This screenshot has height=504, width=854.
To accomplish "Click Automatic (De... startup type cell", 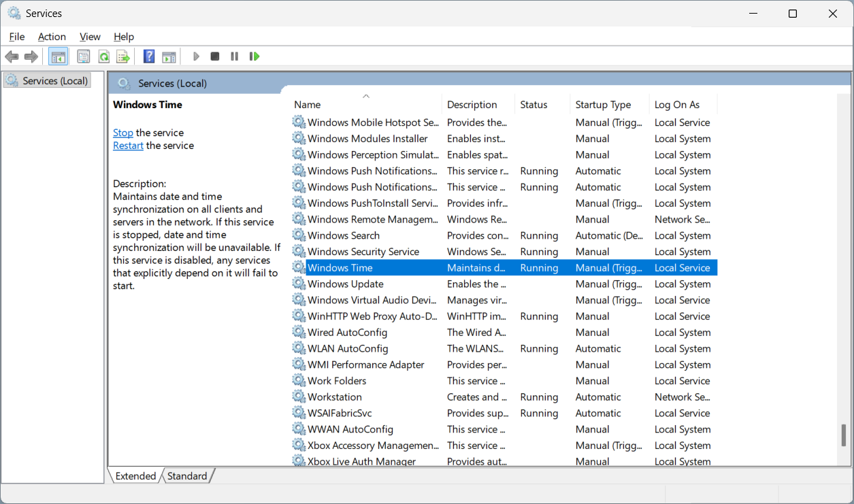I will pos(608,235).
